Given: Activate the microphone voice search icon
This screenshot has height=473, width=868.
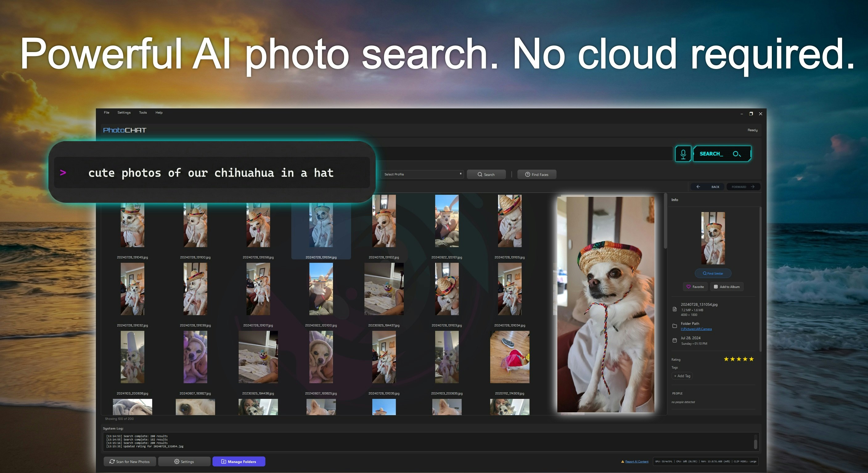Looking at the screenshot, I should [x=683, y=154].
